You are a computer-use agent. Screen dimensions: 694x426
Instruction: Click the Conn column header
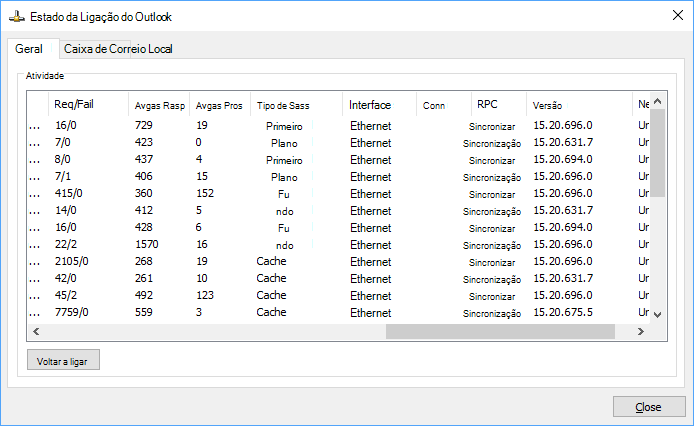point(444,105)
